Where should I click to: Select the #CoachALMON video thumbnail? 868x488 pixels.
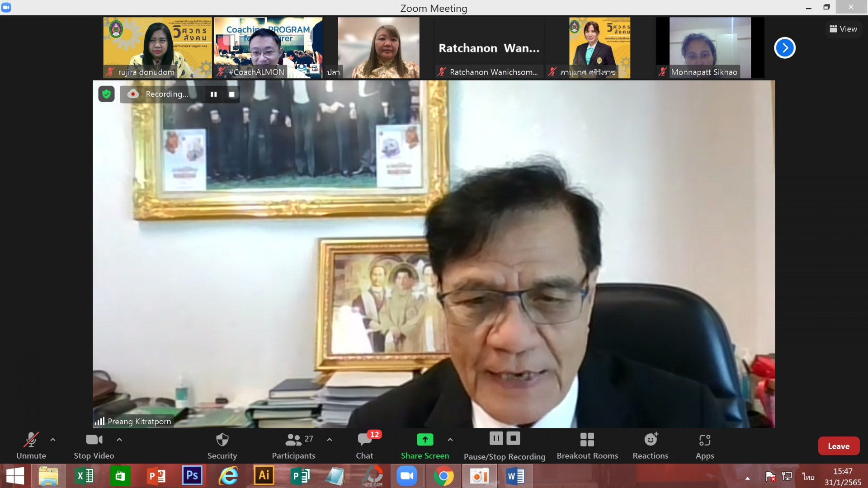click(268, 47)
